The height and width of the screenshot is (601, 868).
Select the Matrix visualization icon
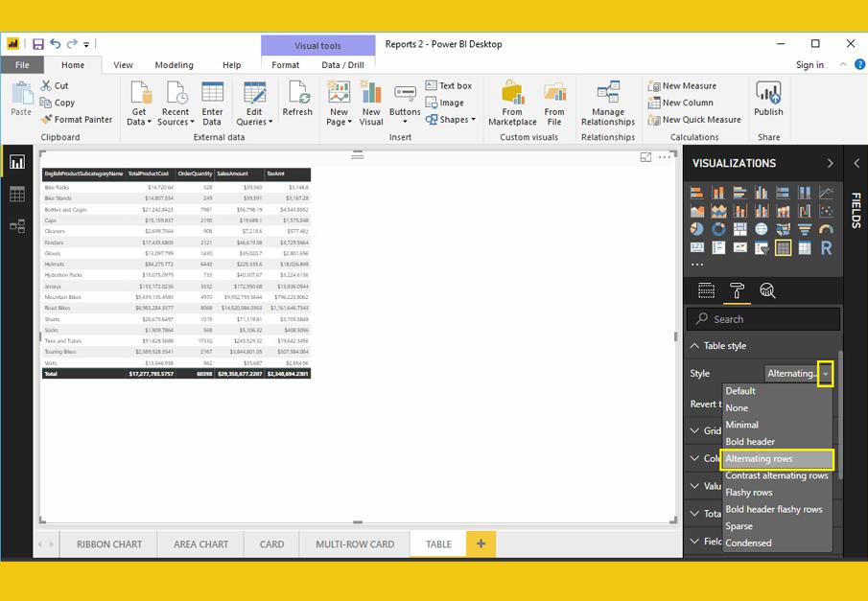point(805,247)
